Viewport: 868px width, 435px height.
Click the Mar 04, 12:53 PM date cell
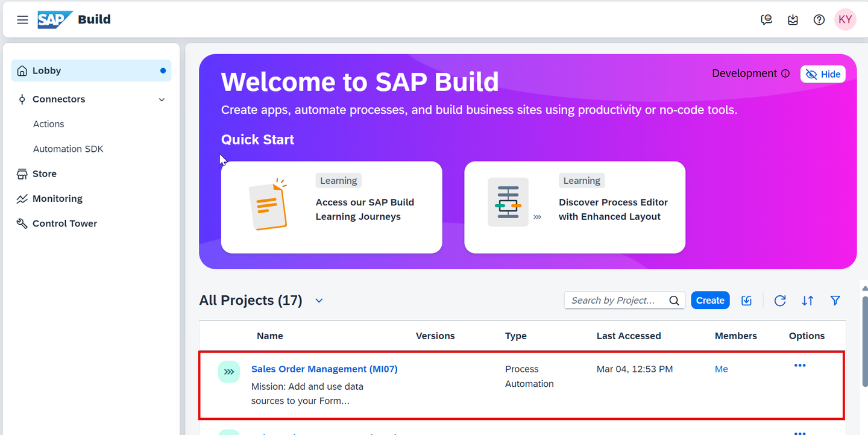click(x=635, y=369)
